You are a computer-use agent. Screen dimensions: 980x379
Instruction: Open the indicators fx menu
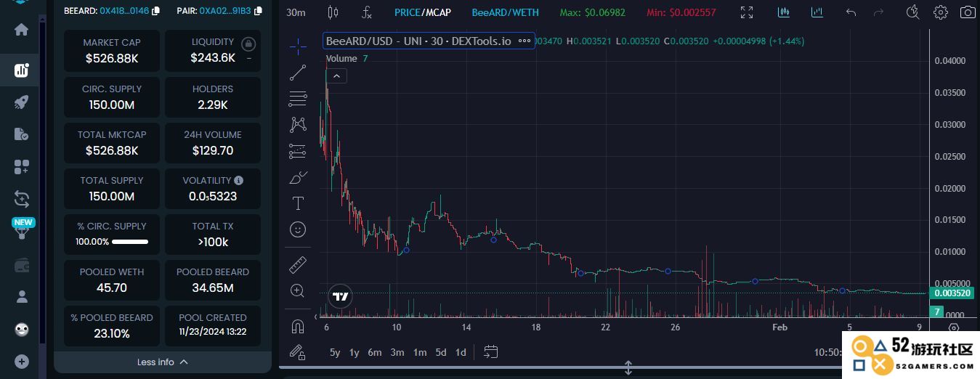click(x=368, y=12)
